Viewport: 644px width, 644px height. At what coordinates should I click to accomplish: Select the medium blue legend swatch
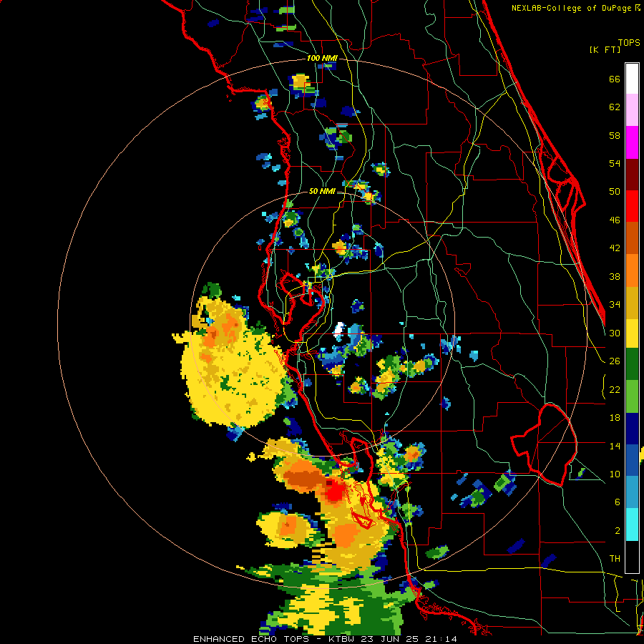(x=632, y=460)
